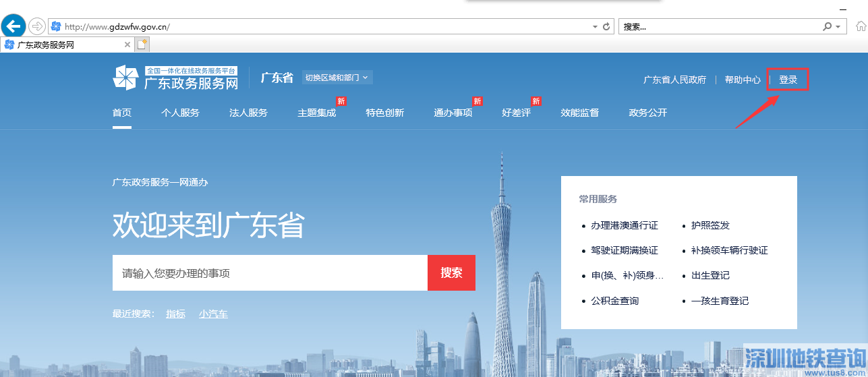The width and height of the screenshot is (868, 377).
Task: Open 一孩生育登记 service
Action: 720,301
